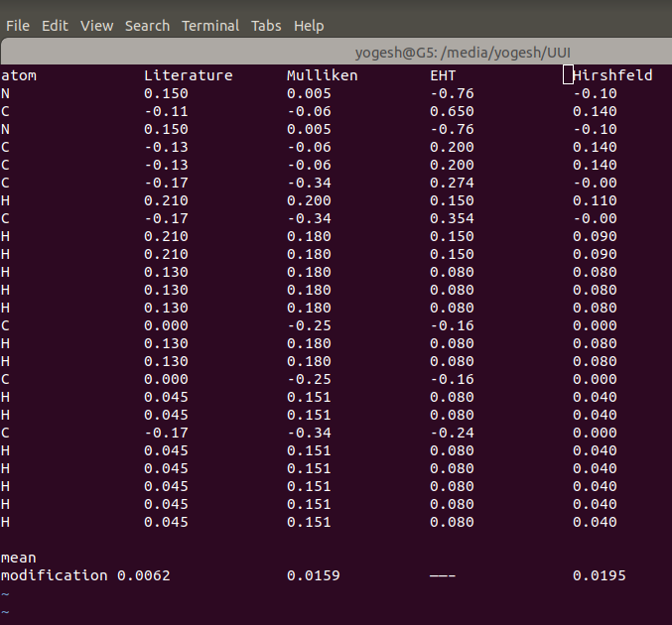Click the Hirshfeld mean value 0.0195

(599, 575)
